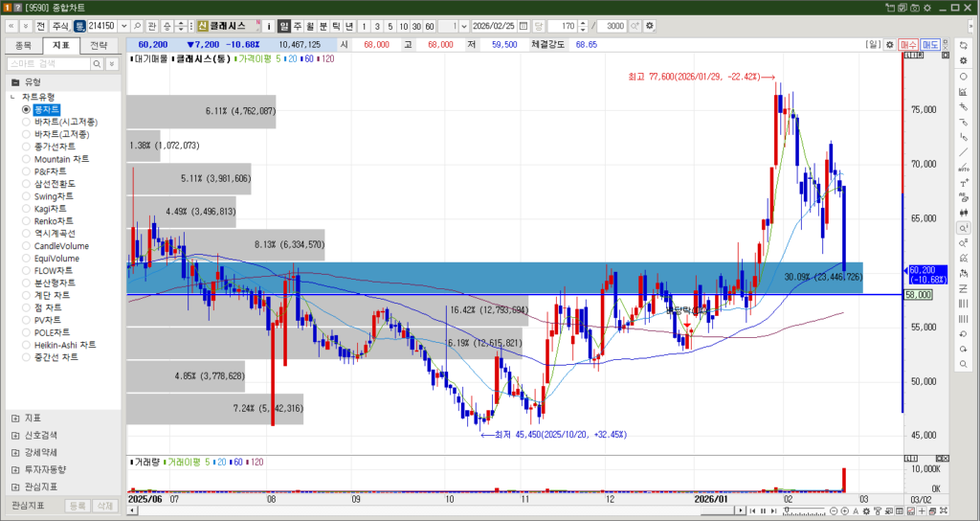
Task: Select the circle drawing tool
Action: [963, 76]
